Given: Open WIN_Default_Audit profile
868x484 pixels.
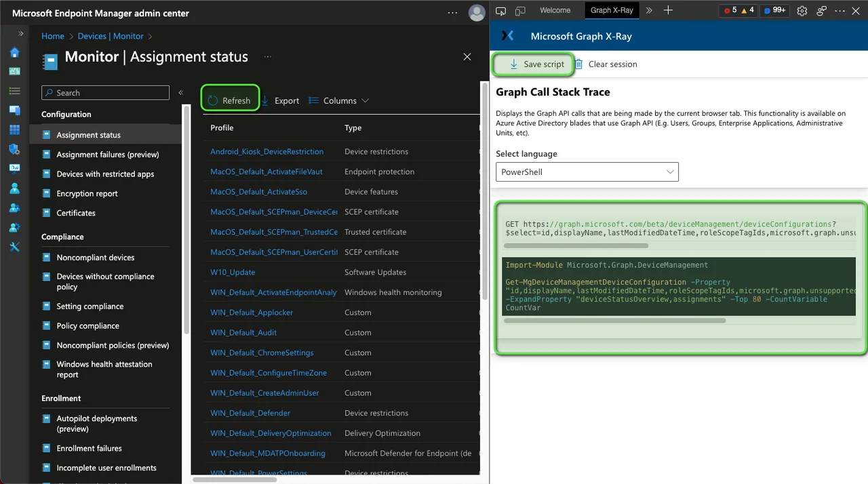Looking at the screenshot, I should (x=243, y=333).
